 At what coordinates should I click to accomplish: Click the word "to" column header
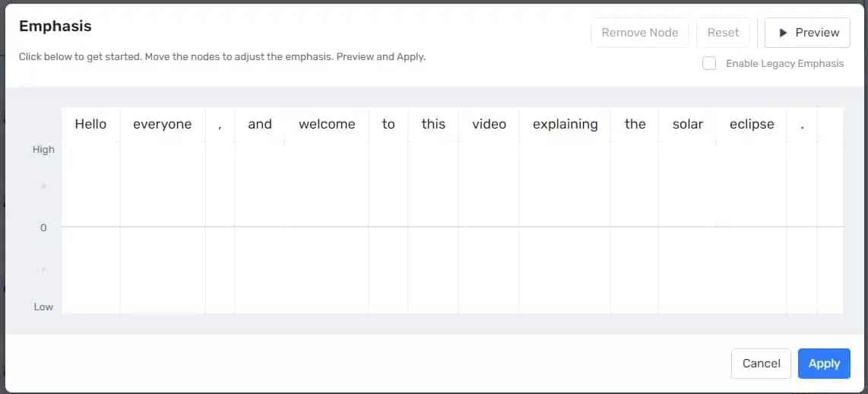click(388, 124)
